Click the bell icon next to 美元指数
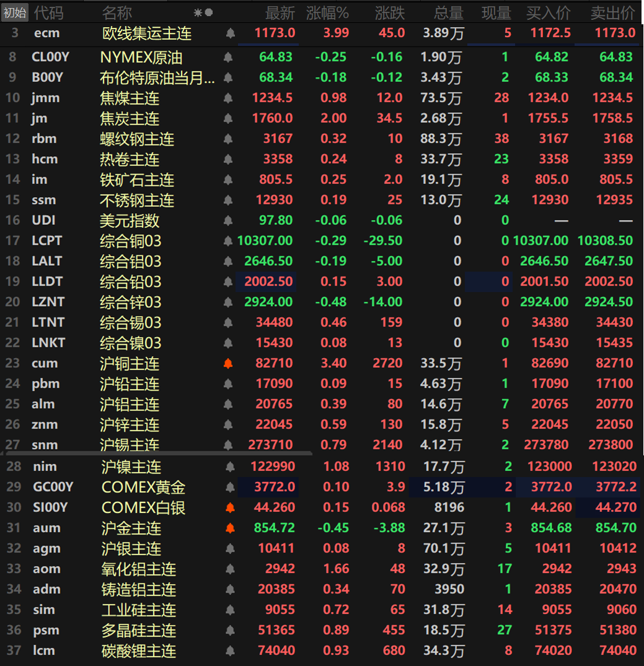The image size is (644, 666). (228, 221)
